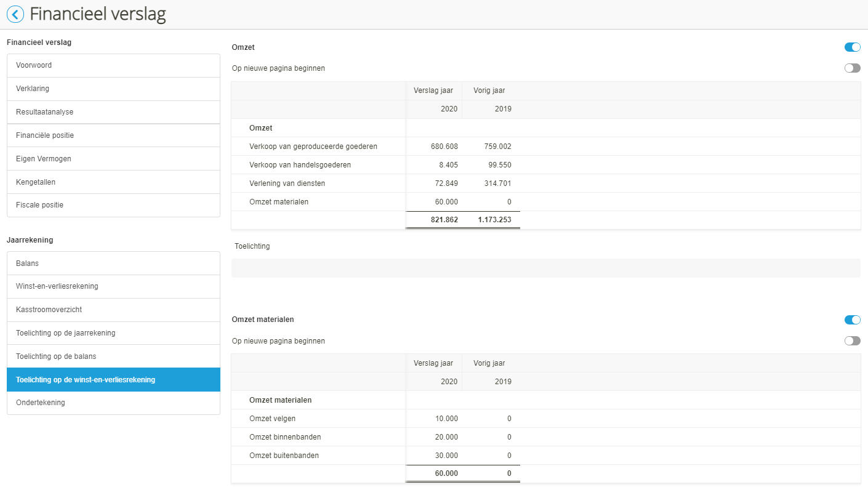Click the value 72.849
868x487 pixels.
447,183
